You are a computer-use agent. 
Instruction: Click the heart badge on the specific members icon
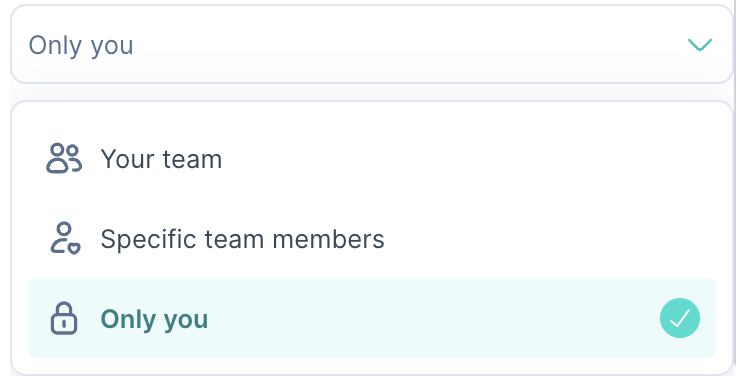[74, 248]
